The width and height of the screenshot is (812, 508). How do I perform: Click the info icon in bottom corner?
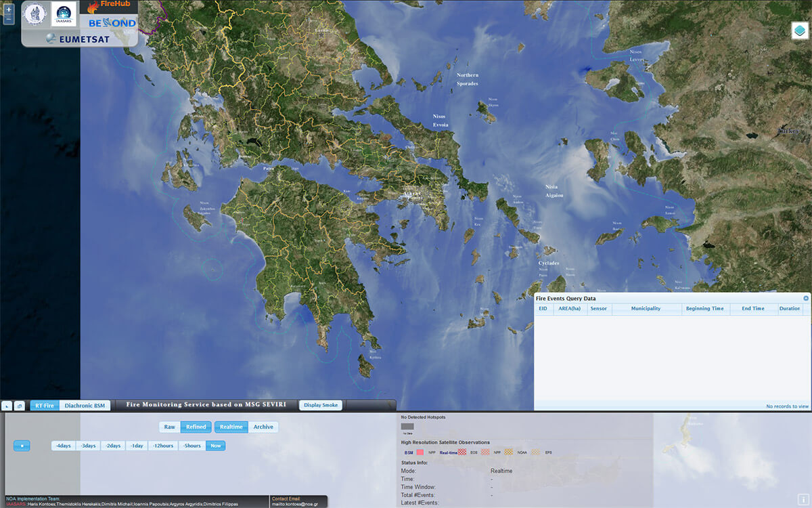(x=801, y=499)
